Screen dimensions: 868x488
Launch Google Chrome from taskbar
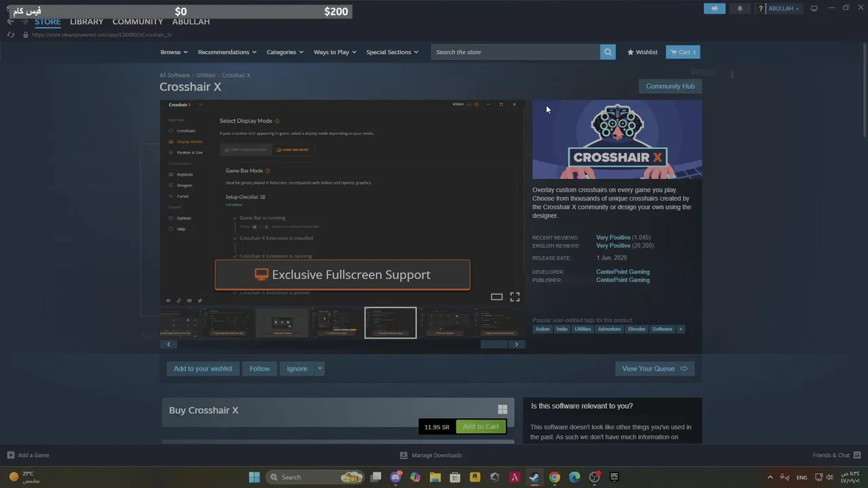tap(554, 477)
